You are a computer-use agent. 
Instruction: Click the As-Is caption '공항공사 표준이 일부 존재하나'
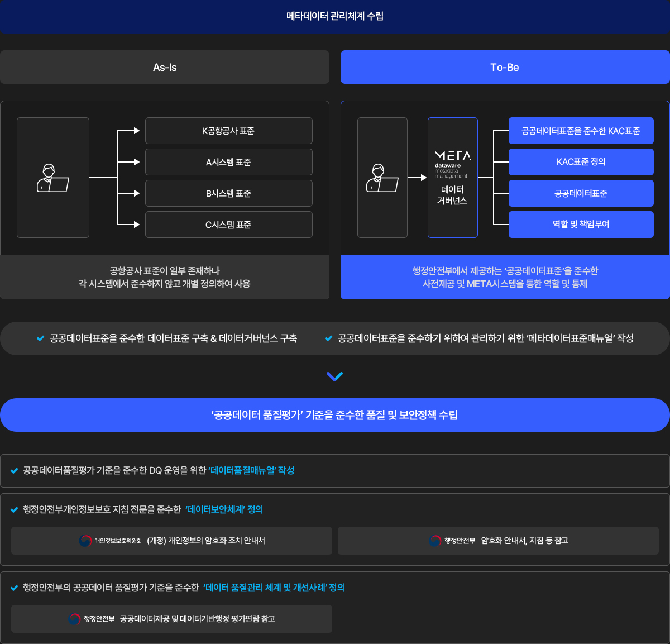(x=165, y=271)
